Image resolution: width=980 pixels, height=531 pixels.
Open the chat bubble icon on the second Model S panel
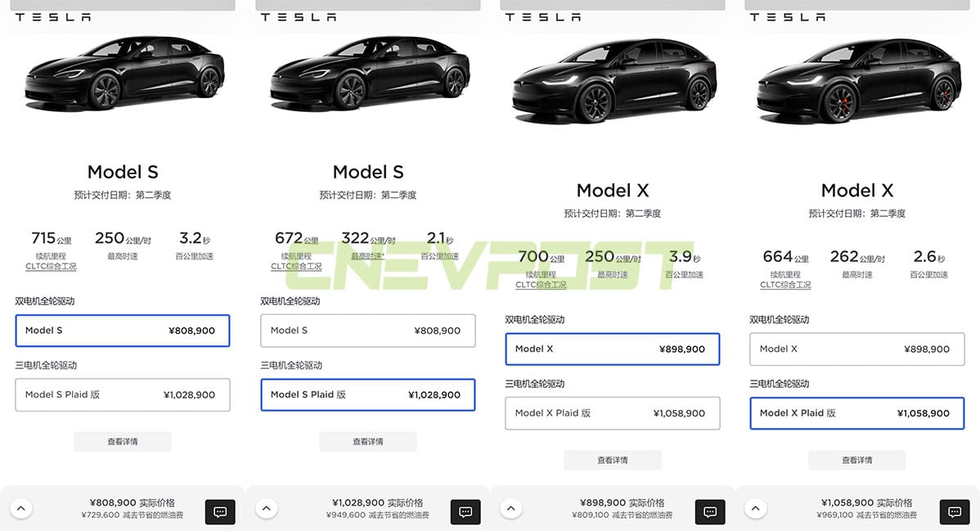(x=465, y=511)
